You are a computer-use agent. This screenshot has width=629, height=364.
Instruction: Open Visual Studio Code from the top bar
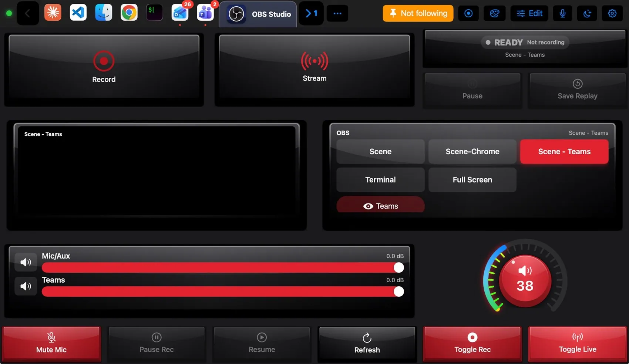pyautogui.click(x=78, y=13)
